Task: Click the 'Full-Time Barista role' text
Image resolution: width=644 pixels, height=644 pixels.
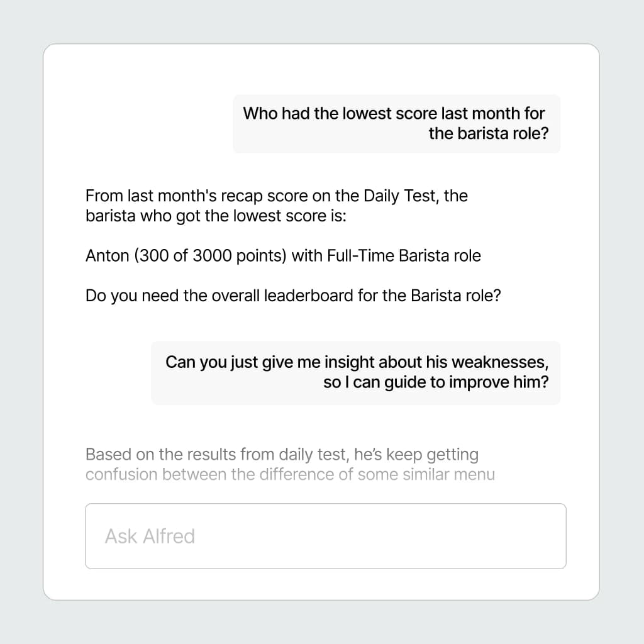Action: [404, 256]
